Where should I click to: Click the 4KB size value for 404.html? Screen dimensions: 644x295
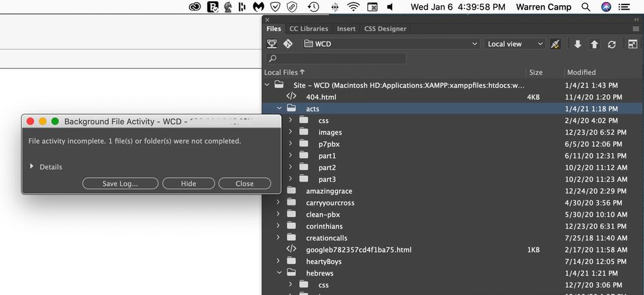pyautogui.click(x=533, y=97)
